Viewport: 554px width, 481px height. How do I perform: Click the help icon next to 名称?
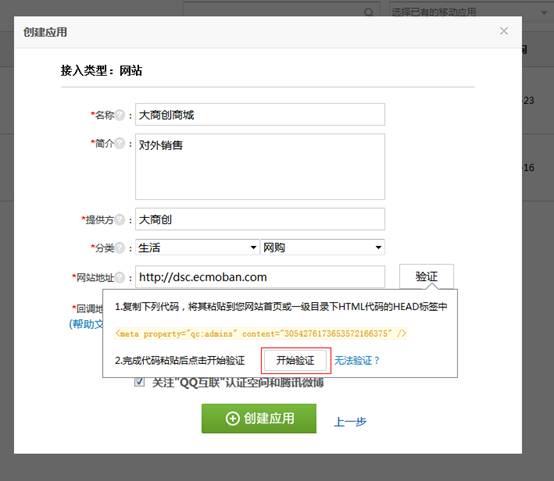[x=120, y=115]
